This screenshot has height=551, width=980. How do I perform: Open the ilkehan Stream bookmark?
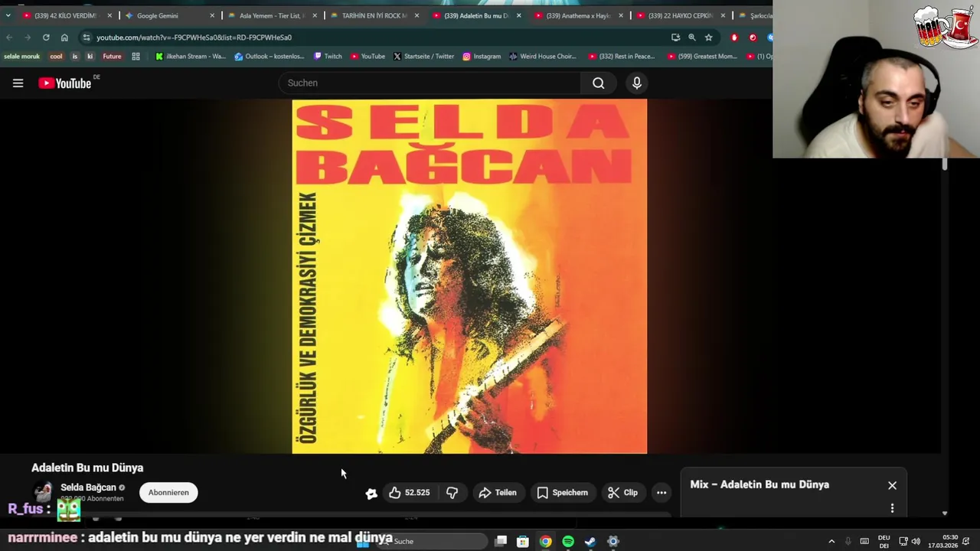click(191, 57)
